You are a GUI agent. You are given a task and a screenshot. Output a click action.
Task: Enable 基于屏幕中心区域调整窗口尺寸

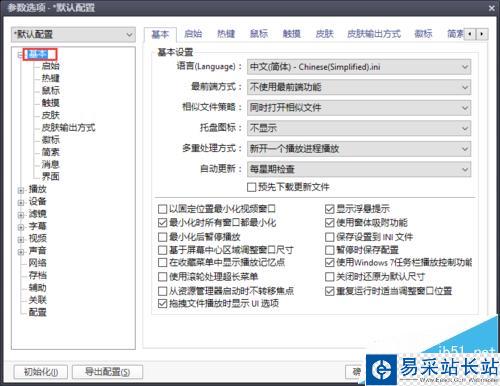pos(162,250)
